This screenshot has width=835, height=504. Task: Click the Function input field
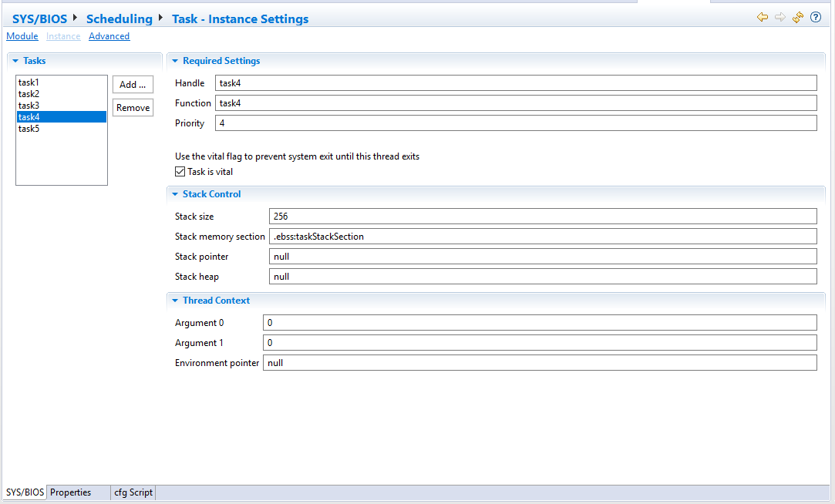click(516, 103)
